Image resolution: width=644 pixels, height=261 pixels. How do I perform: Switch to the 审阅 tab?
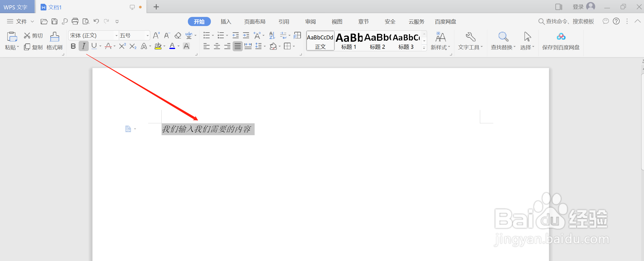pyautogui.click(x=310, y=21)
